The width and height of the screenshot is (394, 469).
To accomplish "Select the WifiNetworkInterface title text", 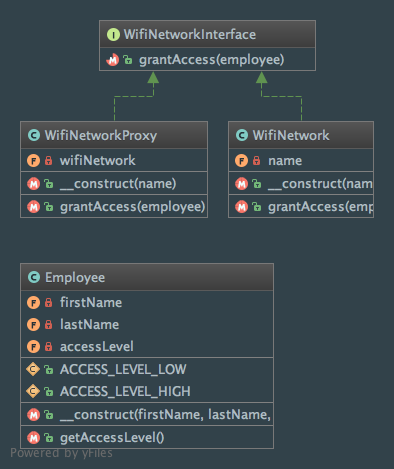I will click(x=190, y=35).
